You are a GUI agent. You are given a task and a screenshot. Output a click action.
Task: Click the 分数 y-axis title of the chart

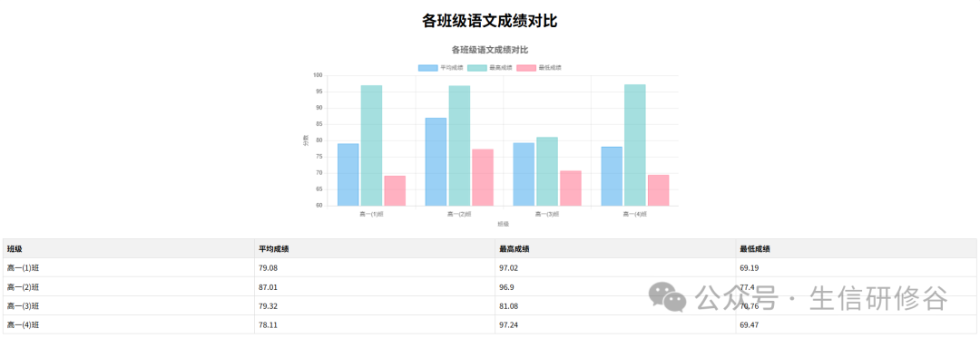[306, 140]
